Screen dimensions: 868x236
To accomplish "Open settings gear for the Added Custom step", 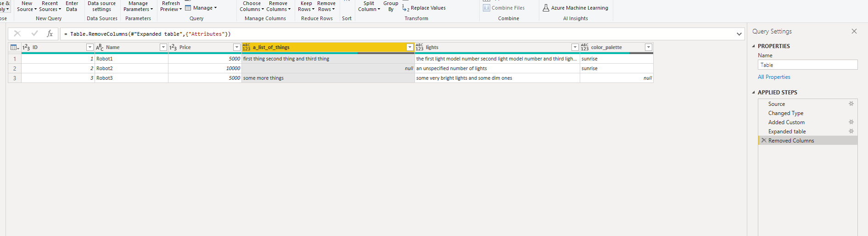I will (851, 122).
